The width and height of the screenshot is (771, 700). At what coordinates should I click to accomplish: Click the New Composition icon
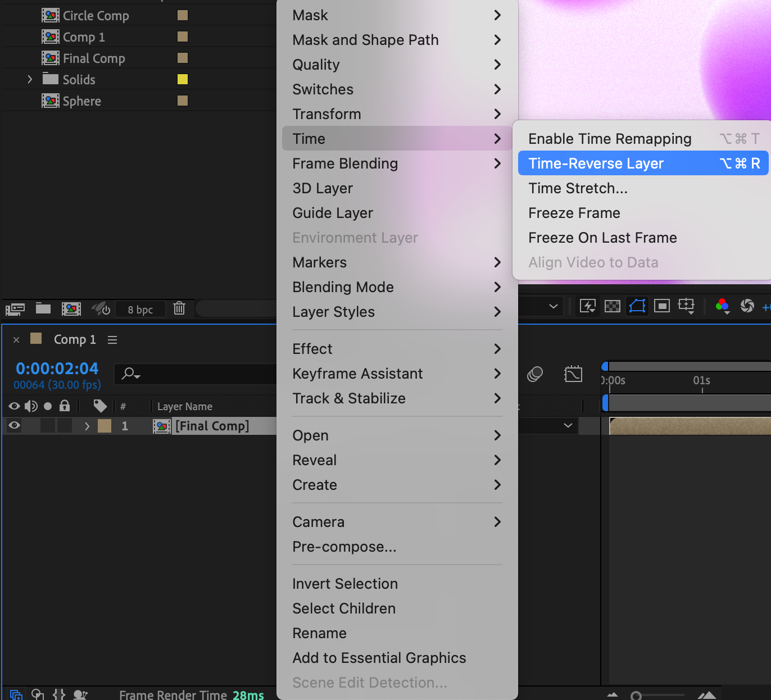tap(71, 308)
